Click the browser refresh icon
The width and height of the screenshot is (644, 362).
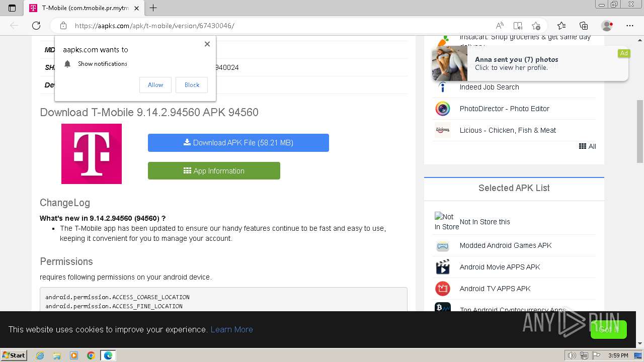click(36, 26)
